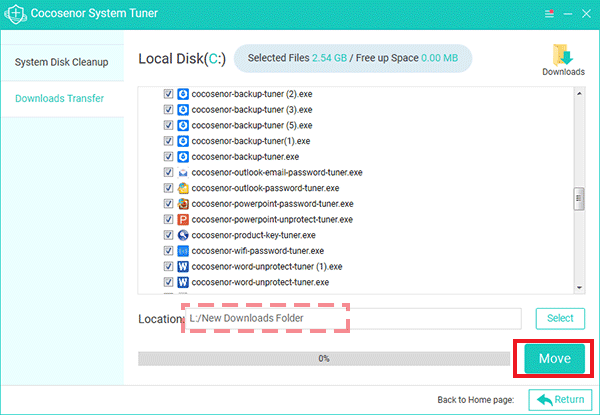Select cocosenor-product-key-tuner.exe file name
Screen dimensions: 600x415
pyautogui.click(x=253, y=235)
